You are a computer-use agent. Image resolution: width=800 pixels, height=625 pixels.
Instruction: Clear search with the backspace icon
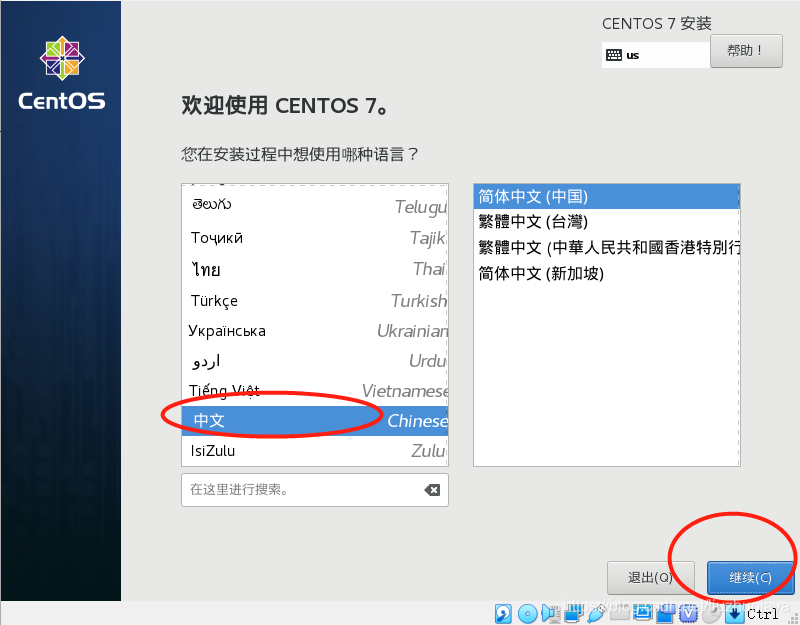click(432, 490)
